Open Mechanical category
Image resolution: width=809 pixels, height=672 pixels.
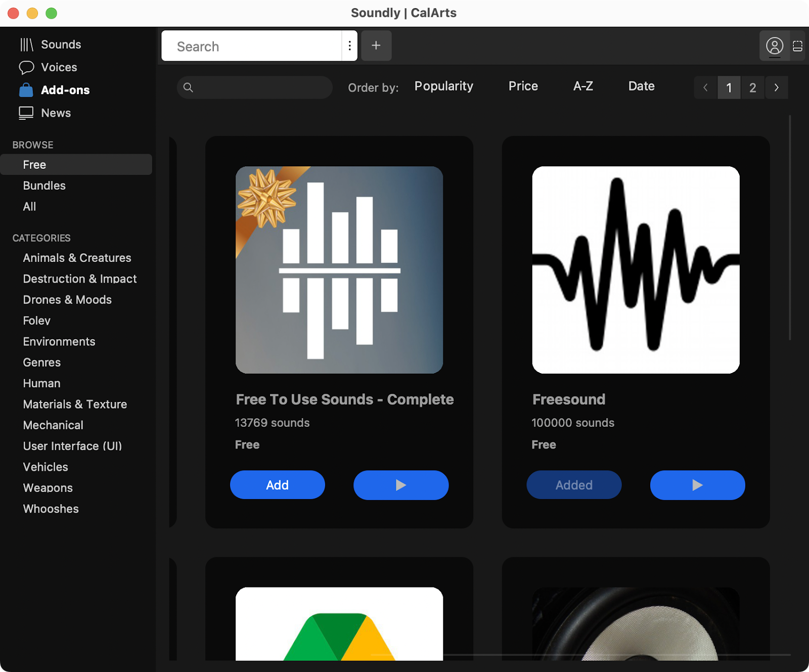coord(53,425)
